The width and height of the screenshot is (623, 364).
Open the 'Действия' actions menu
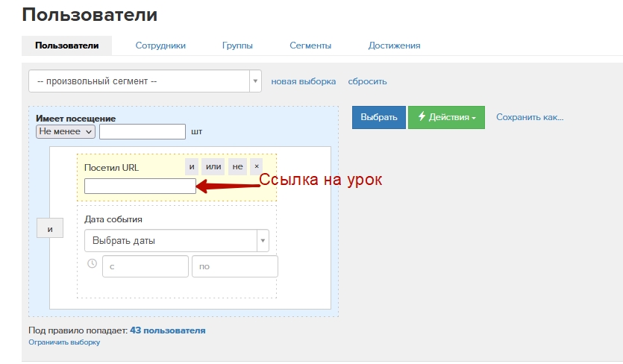click(x=446, y=117)
